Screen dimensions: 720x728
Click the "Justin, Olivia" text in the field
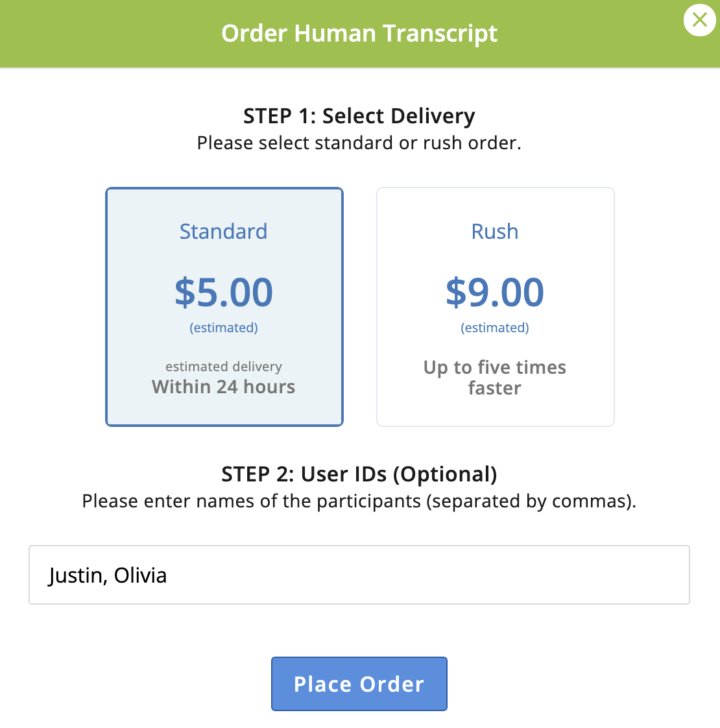[108, 576]
